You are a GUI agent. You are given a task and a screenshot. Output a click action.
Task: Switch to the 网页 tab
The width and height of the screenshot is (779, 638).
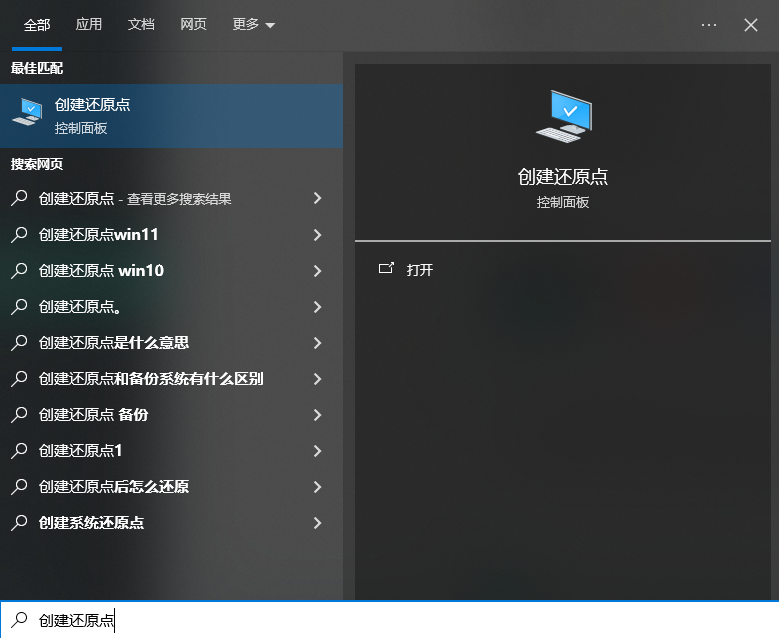coord(193,25)
